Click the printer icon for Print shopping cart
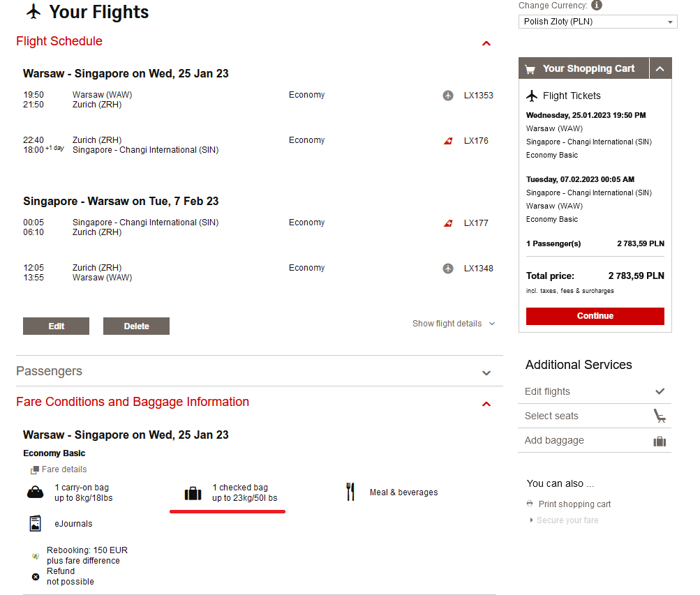 coord(530,504)
